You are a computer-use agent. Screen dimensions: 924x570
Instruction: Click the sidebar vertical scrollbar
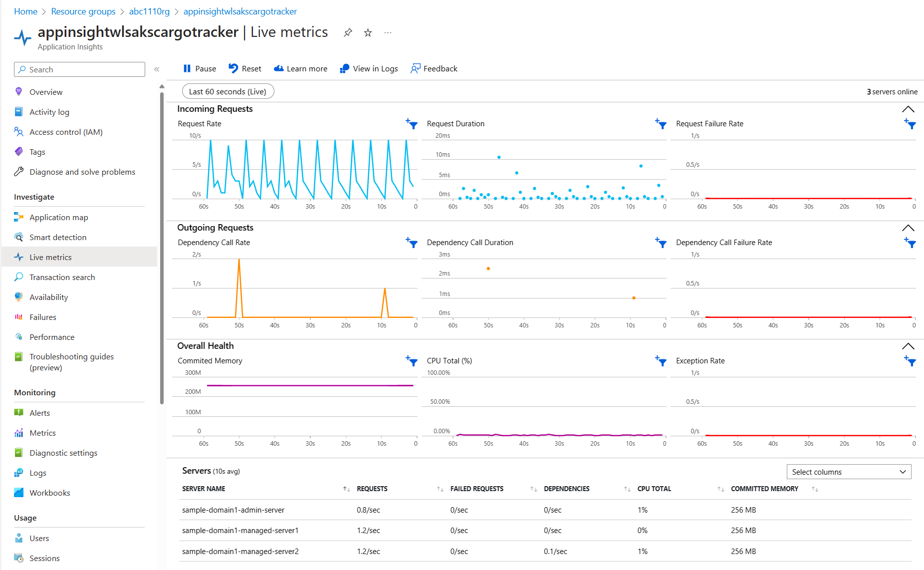coord(162,247)
